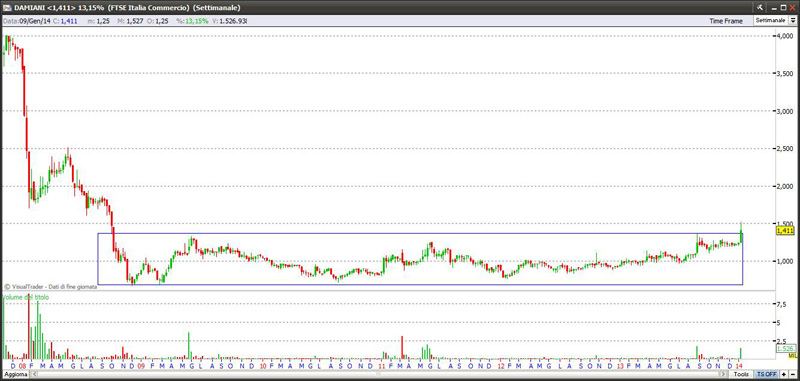Click the DAMIANI chart window icon
The width and height of the screenshot is (800, 381).
(7, 8)
